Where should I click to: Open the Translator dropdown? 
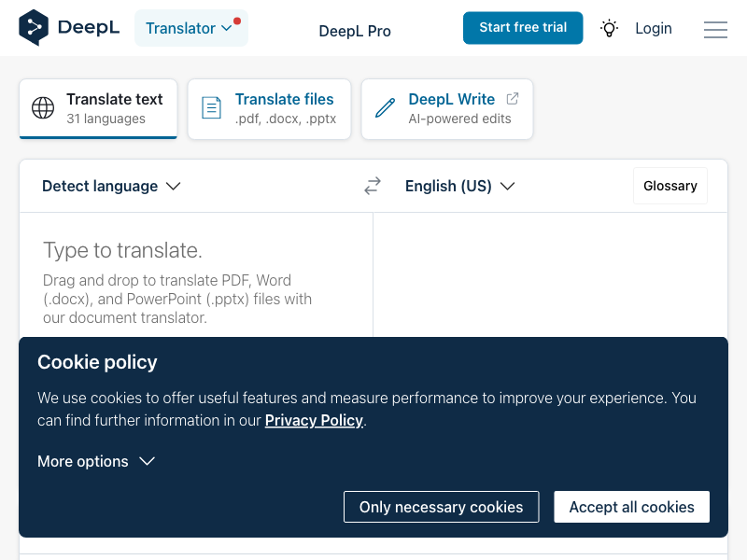(190, 28)
